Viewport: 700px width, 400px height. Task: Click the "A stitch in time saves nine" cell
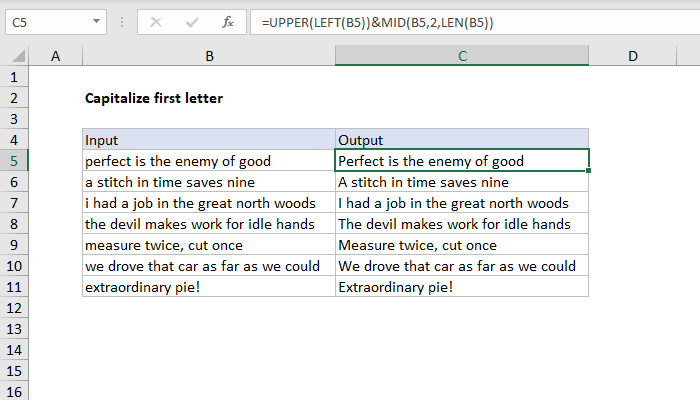(x=462, y=182)
